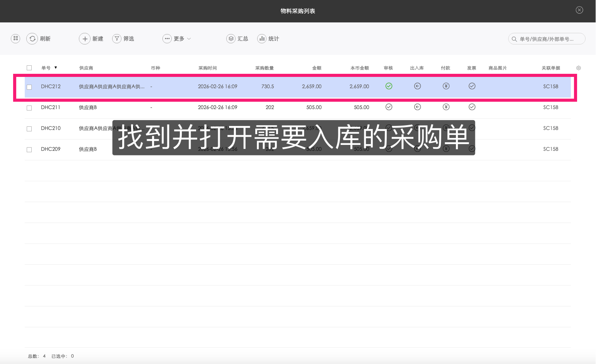This screenshot has width=596, height=364.
Task: Open purchase order DHC210
Action: click(x=51, y=128)
